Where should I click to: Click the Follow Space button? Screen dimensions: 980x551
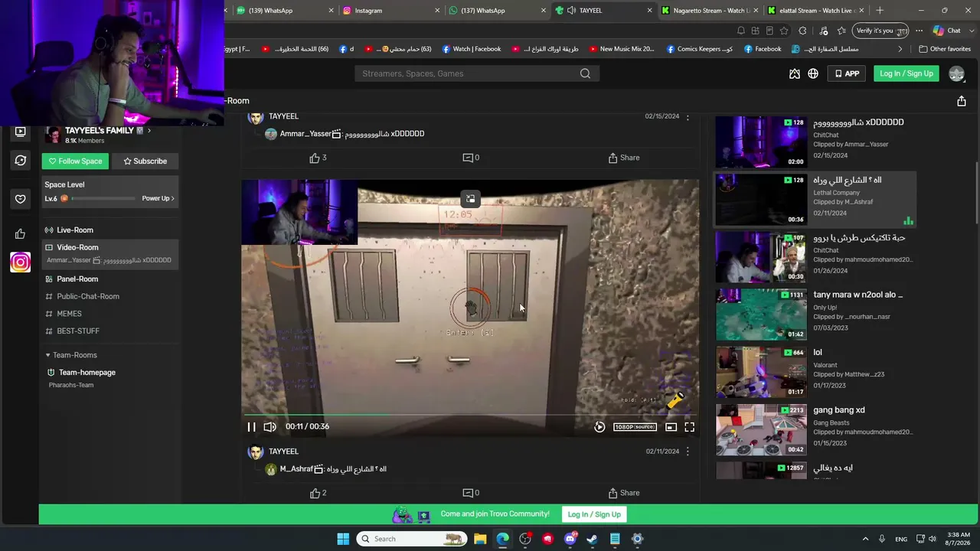[x=75, y=161]
